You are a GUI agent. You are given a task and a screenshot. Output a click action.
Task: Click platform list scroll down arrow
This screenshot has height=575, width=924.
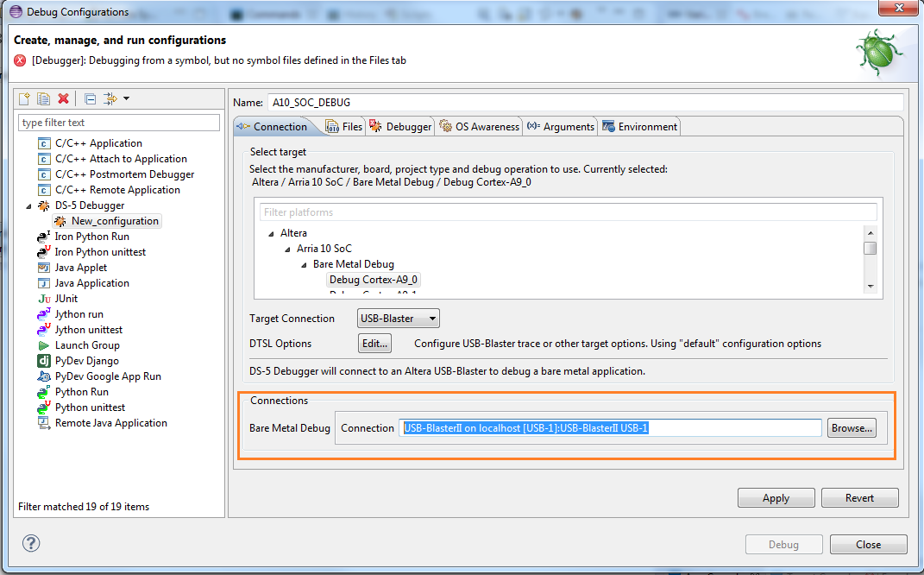coord(871,287)
